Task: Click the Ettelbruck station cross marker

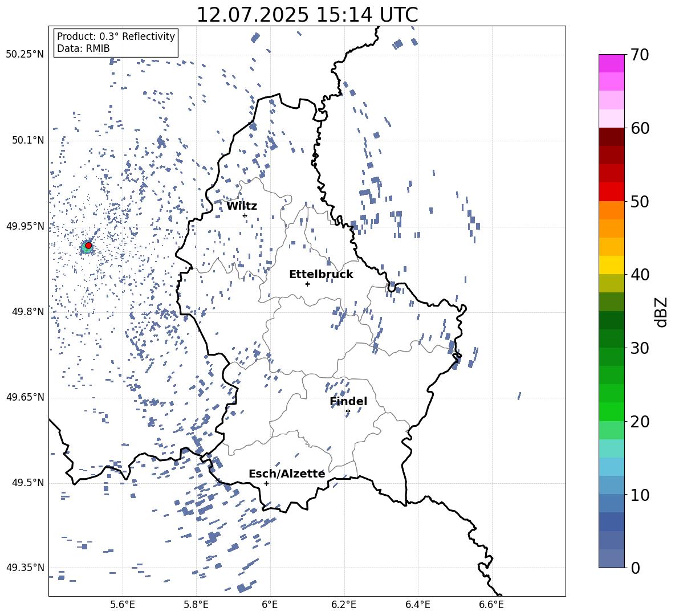Action: (307, 284)
